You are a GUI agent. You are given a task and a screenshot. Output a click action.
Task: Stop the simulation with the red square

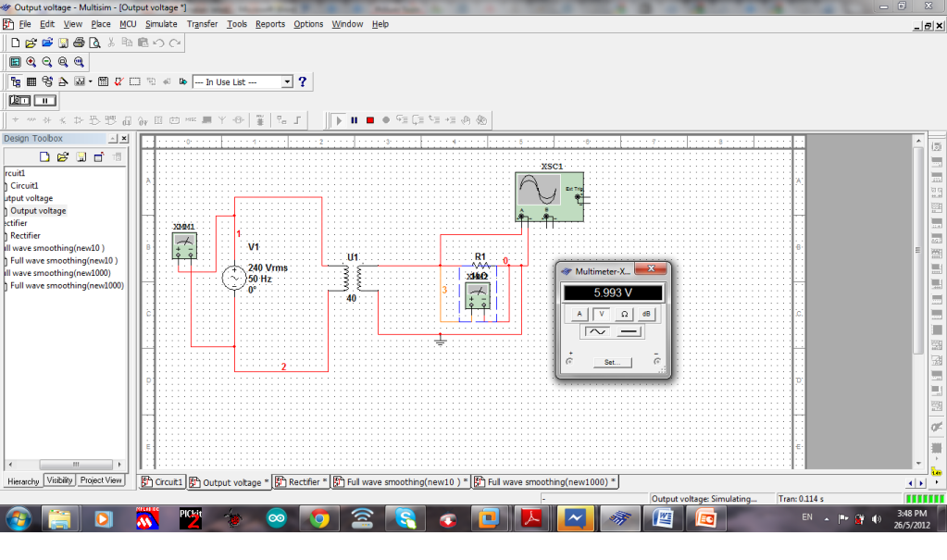point(370,120)
